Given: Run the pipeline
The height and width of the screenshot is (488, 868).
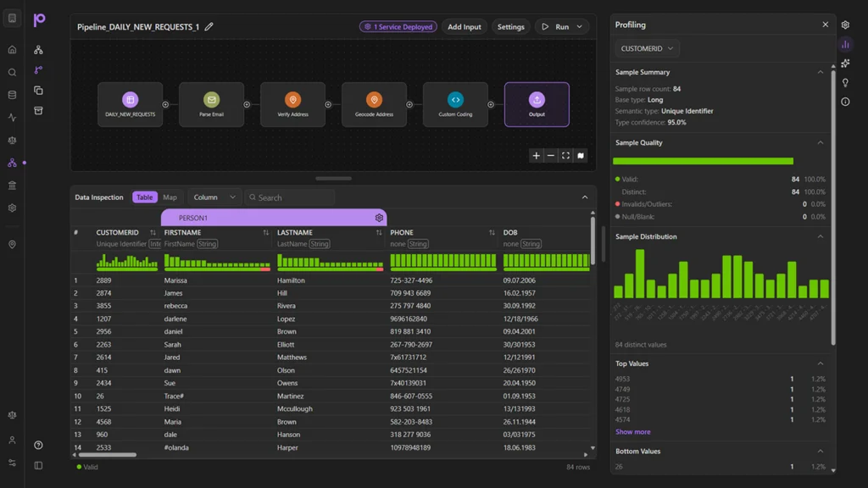Looking at the screenshot, I should coord(556,26).
